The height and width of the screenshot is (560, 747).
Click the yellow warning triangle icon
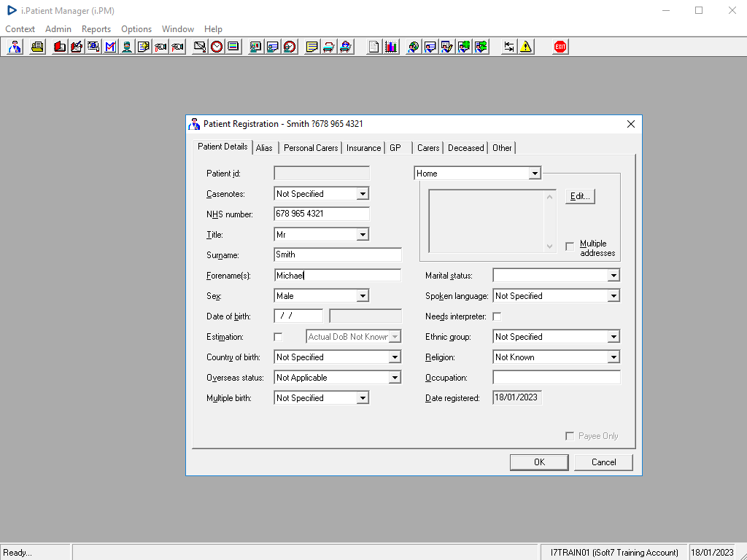coord(526,47)
